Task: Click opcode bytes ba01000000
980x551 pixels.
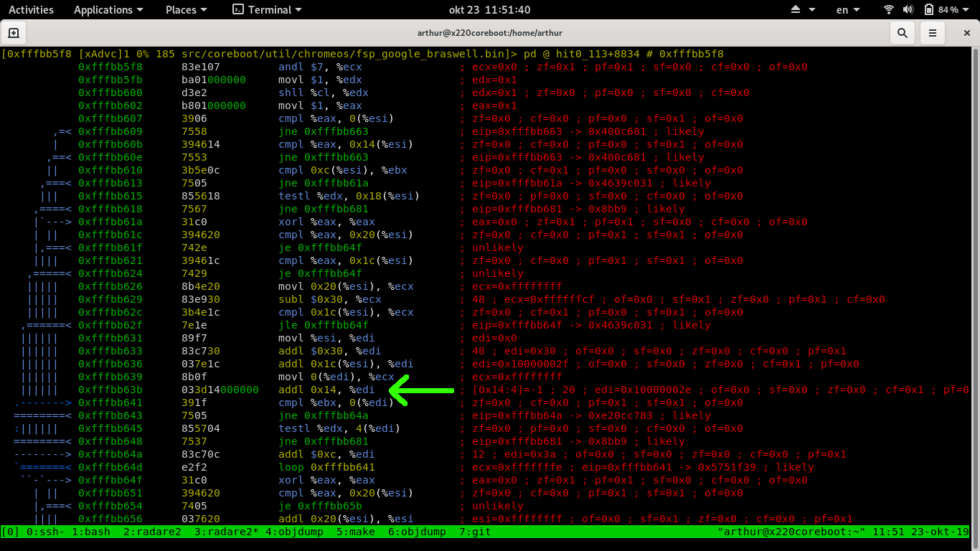Action: click(x=214, y=80)
